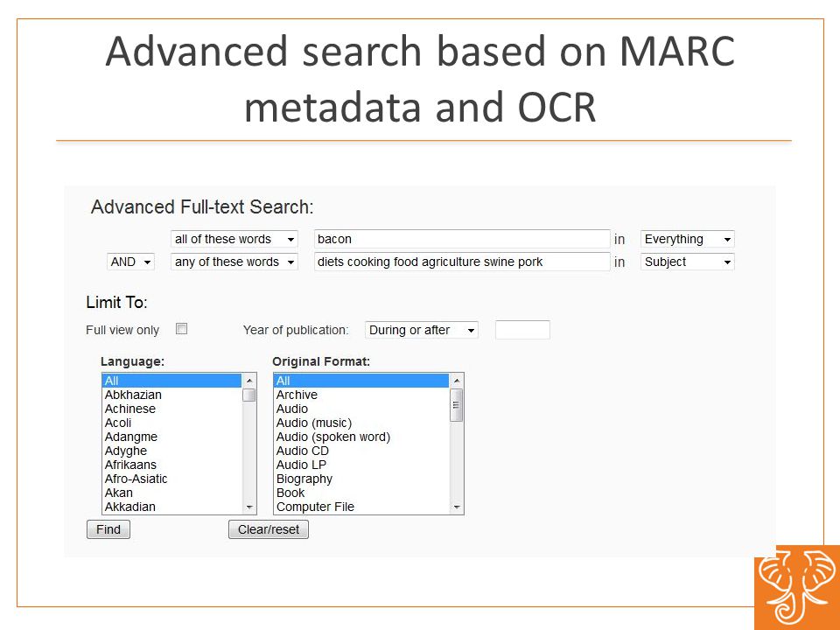The height and width of the screenshot is (630, 840).
Task: Click Original Format scroll down arrow
Action: point(457,507)
